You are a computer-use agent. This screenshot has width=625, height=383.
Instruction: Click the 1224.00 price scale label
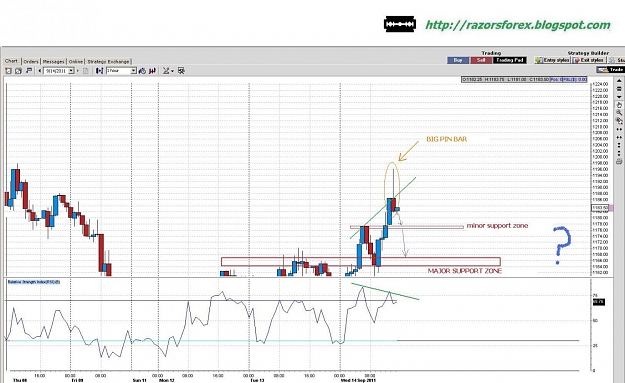[x=600, y=84]
